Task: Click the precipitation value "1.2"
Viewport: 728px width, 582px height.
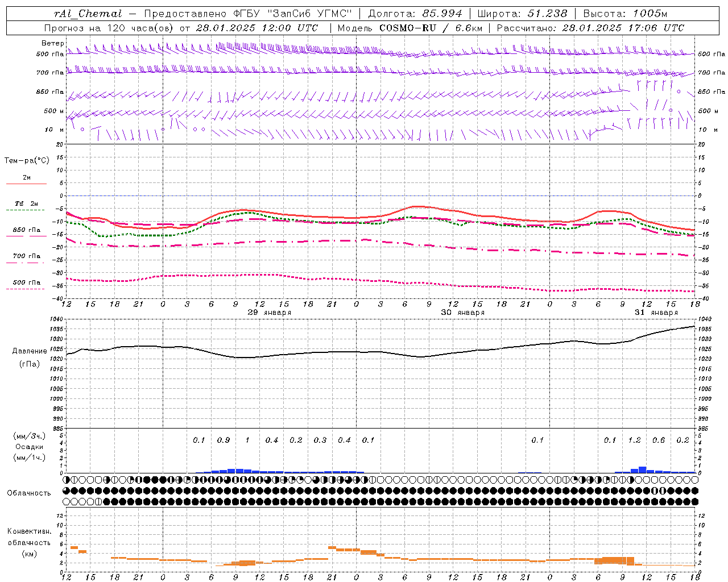Action: [x=634, y=440]
